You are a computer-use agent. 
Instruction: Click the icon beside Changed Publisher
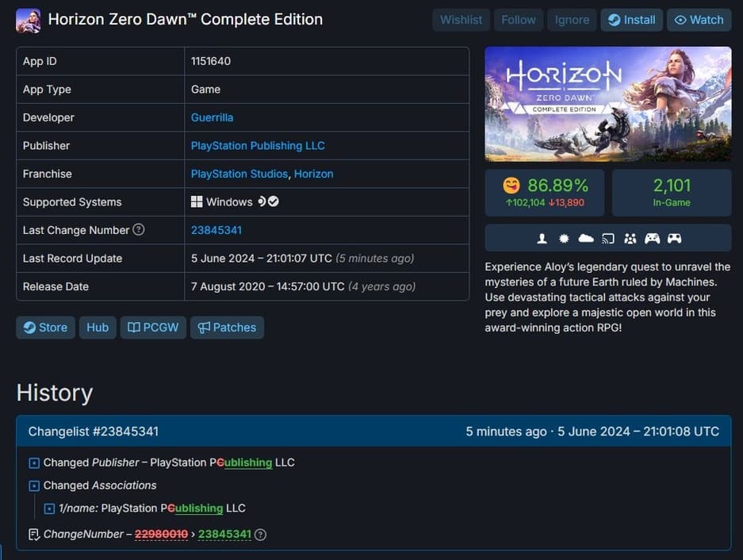[34, 462]
